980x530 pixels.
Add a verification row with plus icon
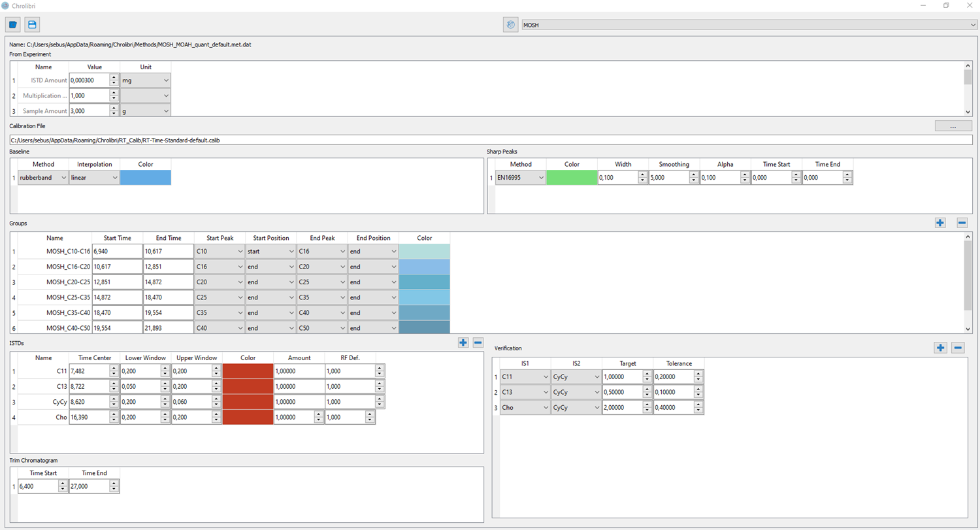point(940,348)
